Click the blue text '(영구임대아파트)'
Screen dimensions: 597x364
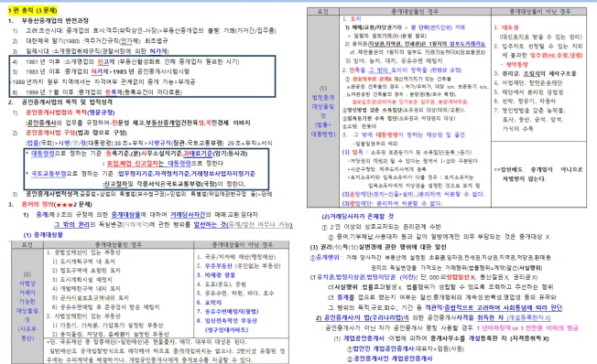[226, 329]
